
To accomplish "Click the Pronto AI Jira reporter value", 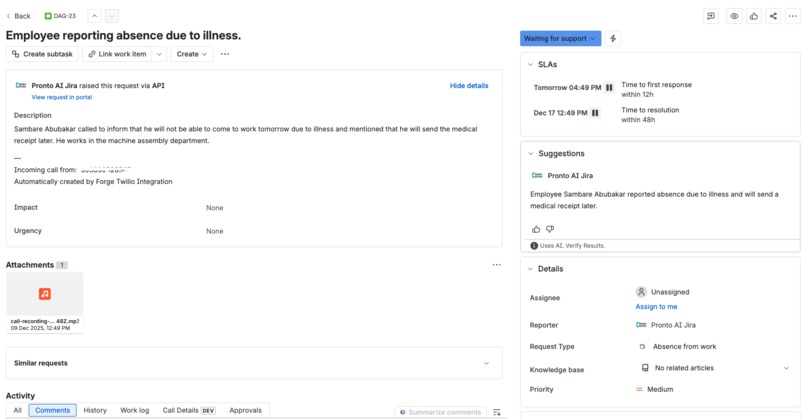I will (666, 325).
